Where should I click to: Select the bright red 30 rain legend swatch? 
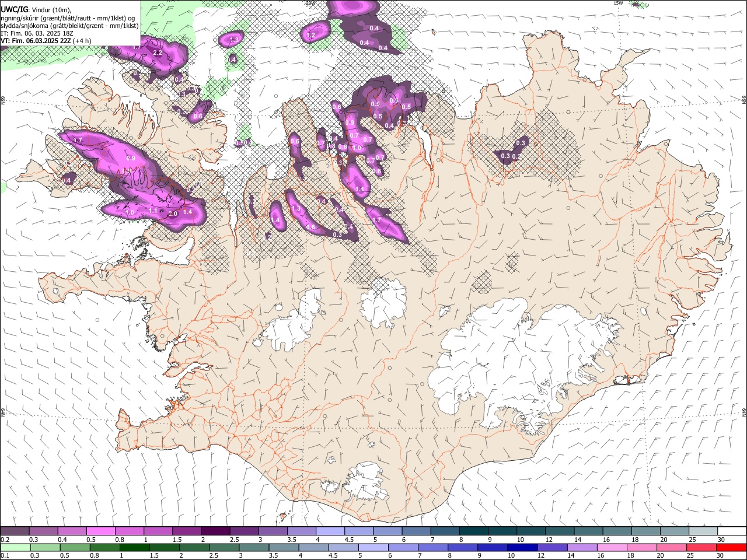click(732, 547)
